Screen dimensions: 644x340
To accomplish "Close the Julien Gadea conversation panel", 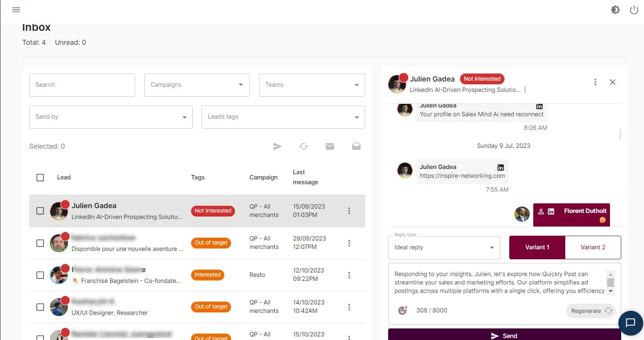I will click(x=612, y=82).
